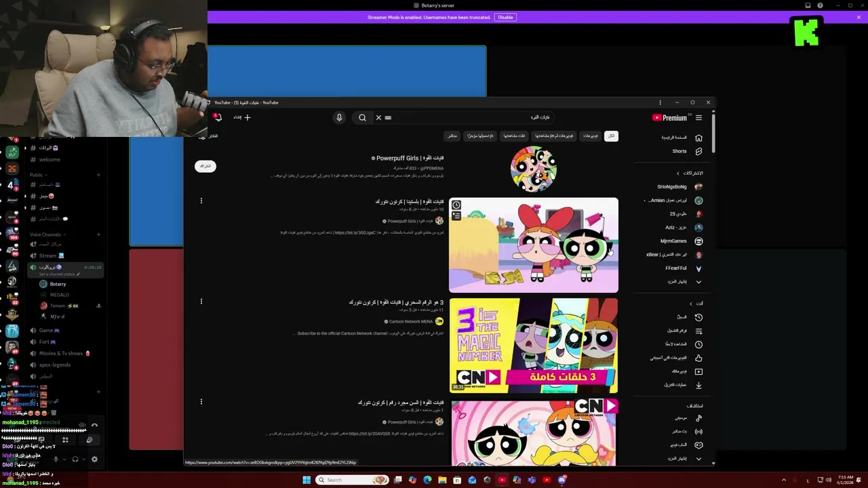
Task: Go to YouTube Premium logo home
Action: [x=670, y=117]
